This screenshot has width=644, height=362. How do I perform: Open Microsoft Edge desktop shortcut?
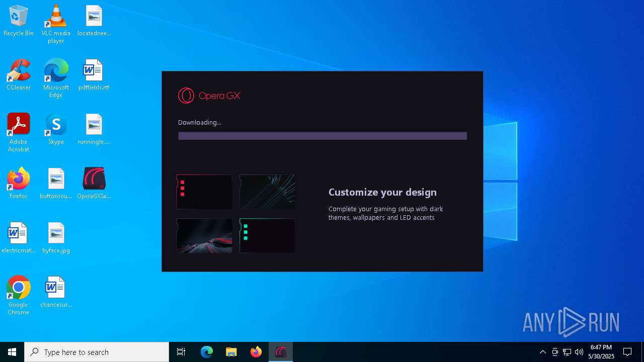click(56, 78)
